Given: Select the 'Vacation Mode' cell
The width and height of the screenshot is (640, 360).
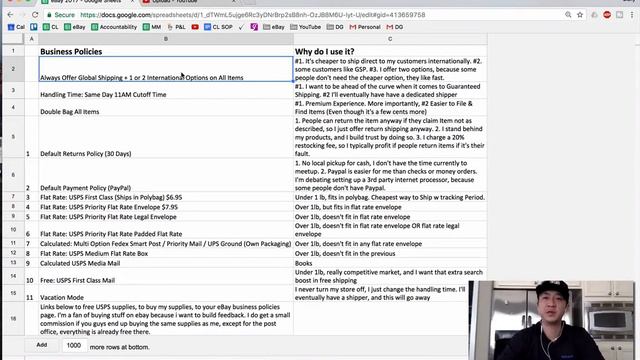Looking at the screenshot, I should (x=166, y=293).
